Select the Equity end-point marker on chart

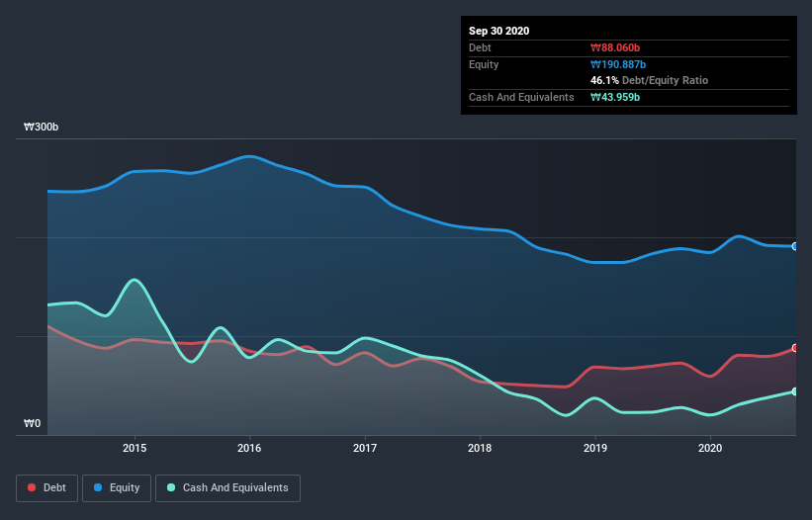tap(795, 246)
